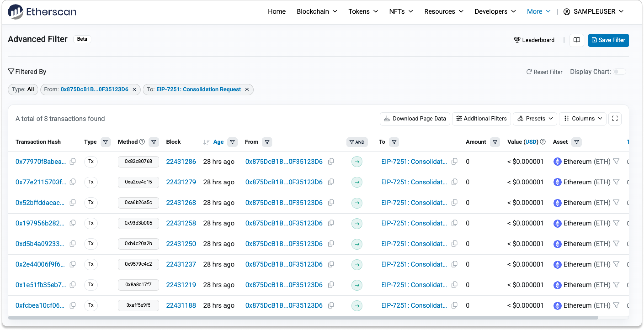The height and width of the screenshot is (330, 644).
Task: Filter by Ethereum asset in first row
Action: click(x=616, y=162)
